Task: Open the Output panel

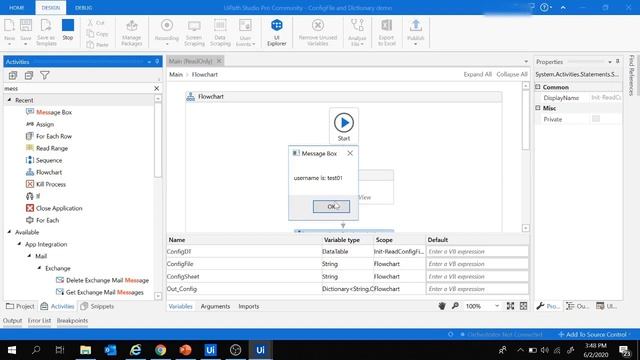Action: [12, 320]
